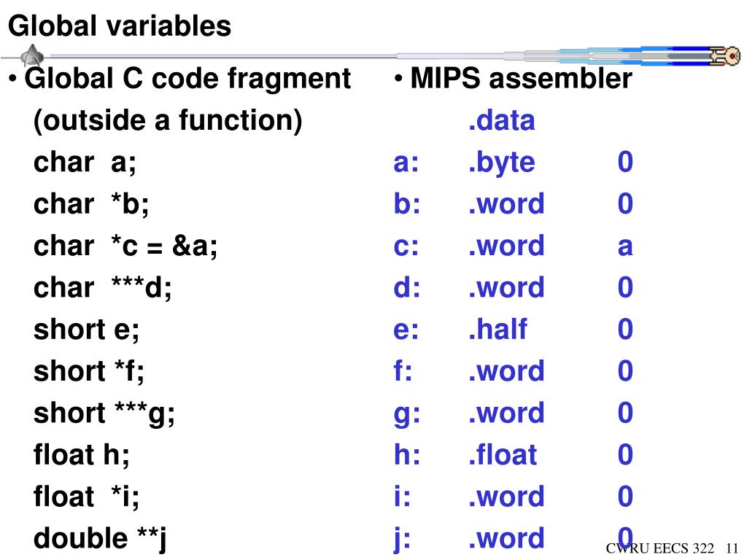Select the 'float h;' declaration
The height and width of the screenshot is (560, 747).
click(x=82, y=455)
